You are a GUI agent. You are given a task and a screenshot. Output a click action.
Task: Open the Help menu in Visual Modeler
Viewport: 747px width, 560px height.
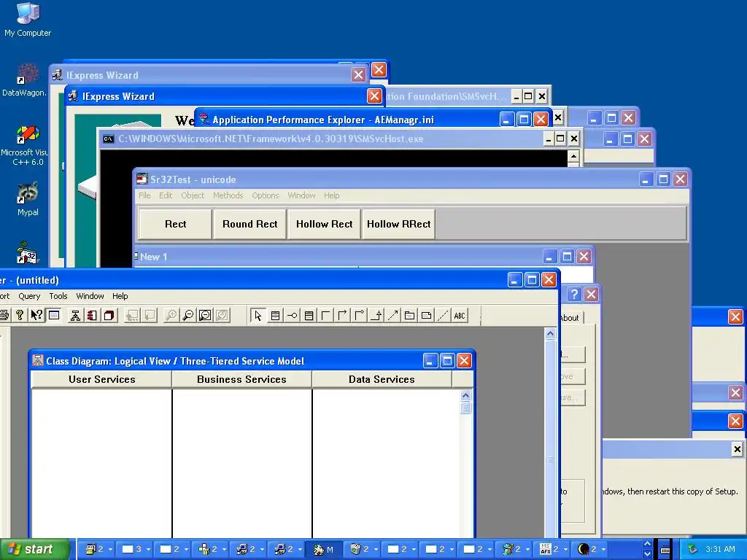[120, 296]
